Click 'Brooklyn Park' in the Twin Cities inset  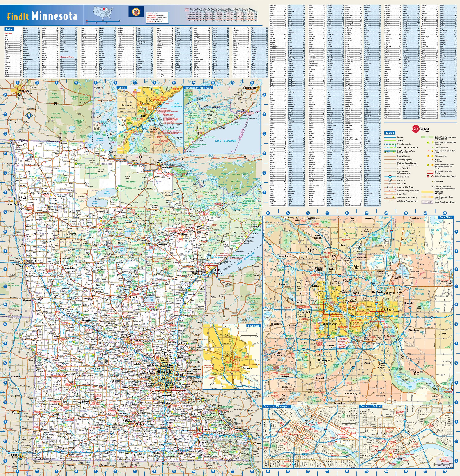(x=312, y=250)
